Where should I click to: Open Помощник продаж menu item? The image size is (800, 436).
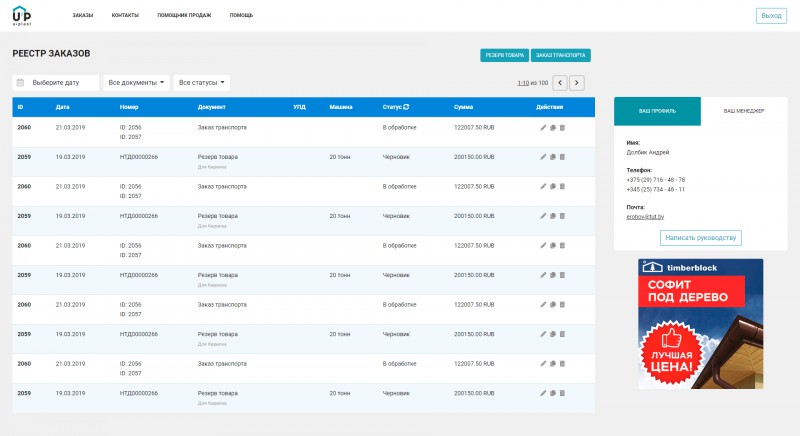184,15
